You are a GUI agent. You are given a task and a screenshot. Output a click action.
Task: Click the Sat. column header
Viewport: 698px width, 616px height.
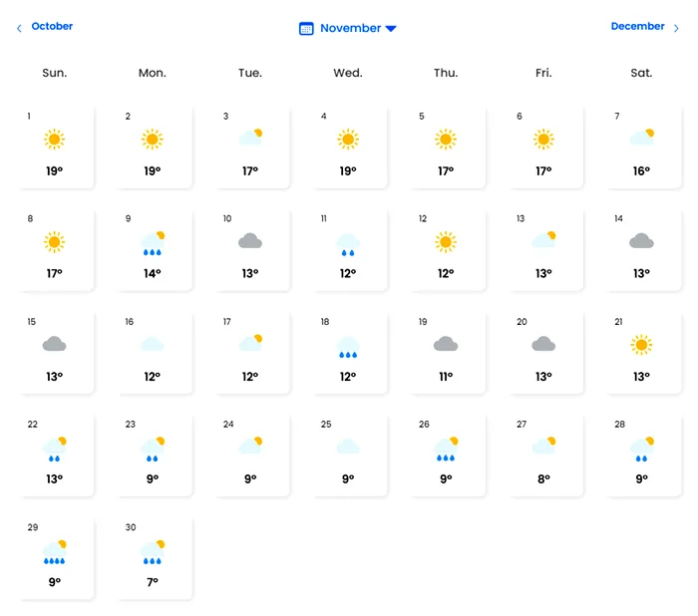[641, 73]
